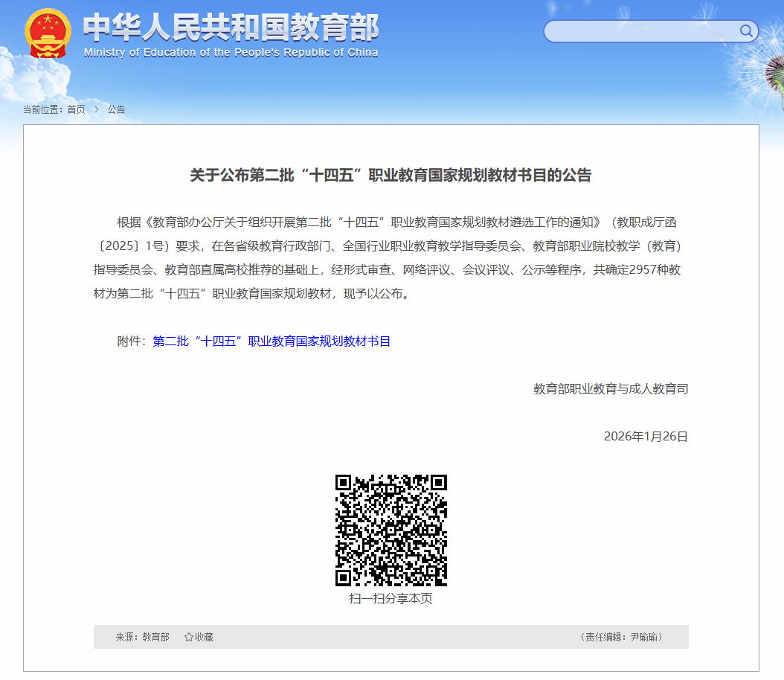Open attachment 第二批"十四五"职业教育国家规划教材书目

click(x=271, y=341)
